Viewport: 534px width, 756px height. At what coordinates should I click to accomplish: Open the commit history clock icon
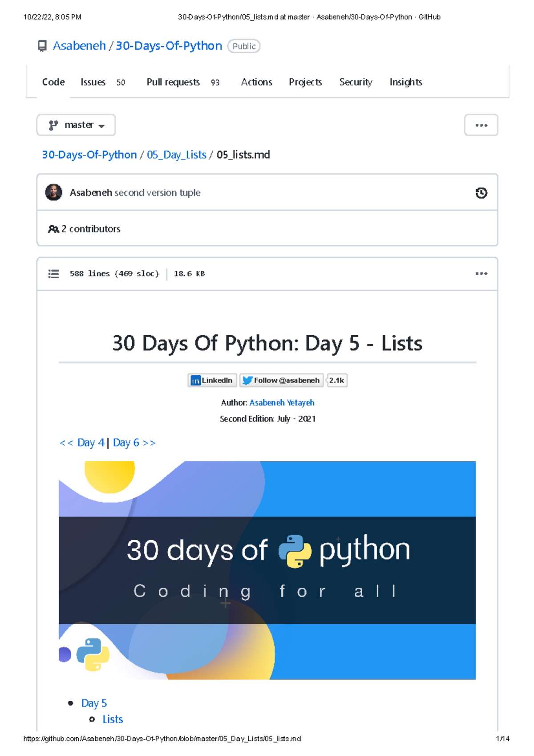pos(481,193)
